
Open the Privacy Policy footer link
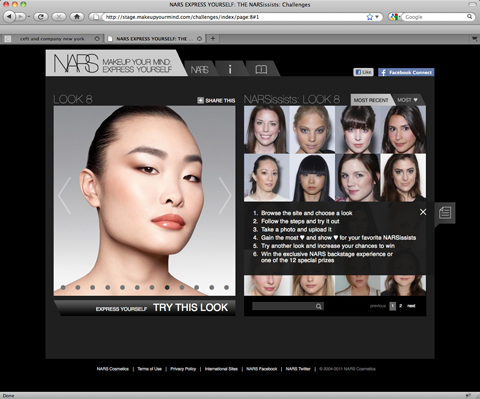183,369
